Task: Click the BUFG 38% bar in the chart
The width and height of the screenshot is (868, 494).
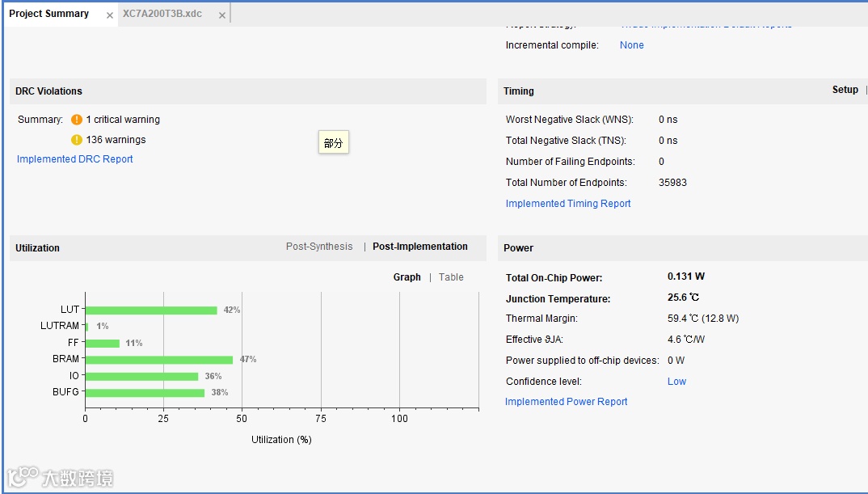Action: point(145,393)
